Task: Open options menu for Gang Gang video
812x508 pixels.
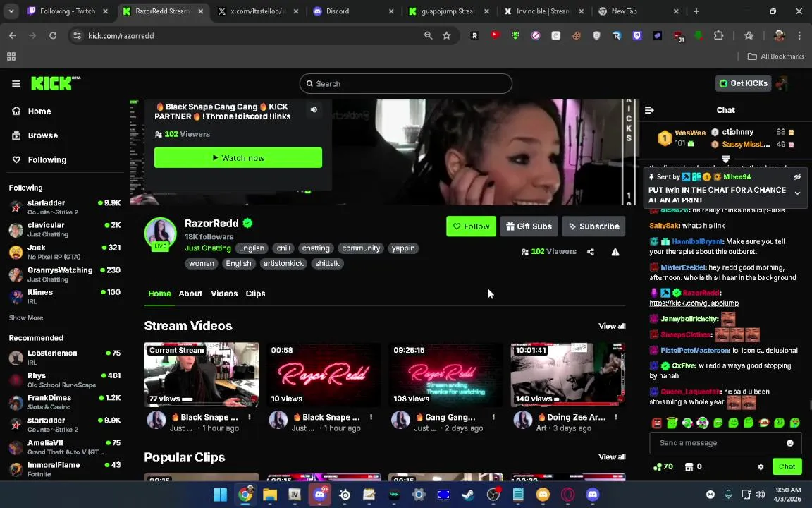Action: pyautogui.click(x=493, y=417)
